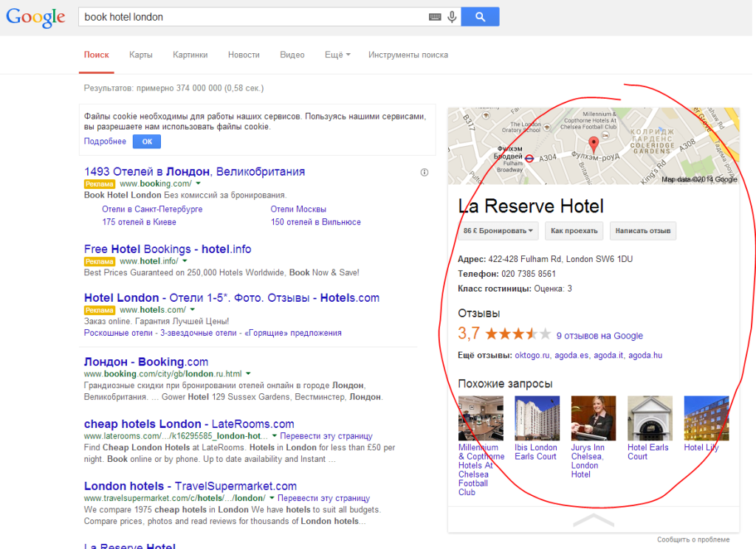Viewport: 756px width, 549px height.
Task: Click Сообщить о проблеме link
Action: point(693,540)
